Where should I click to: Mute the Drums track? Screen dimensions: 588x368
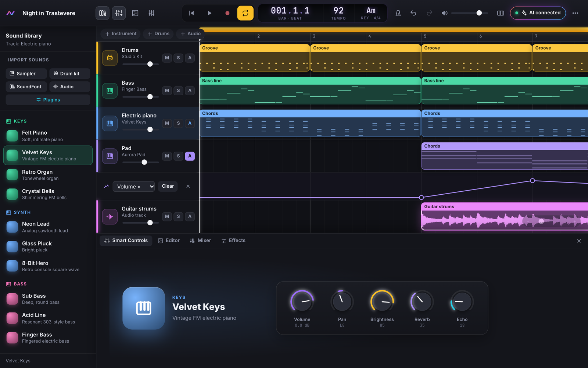click(x=167, y=58)
